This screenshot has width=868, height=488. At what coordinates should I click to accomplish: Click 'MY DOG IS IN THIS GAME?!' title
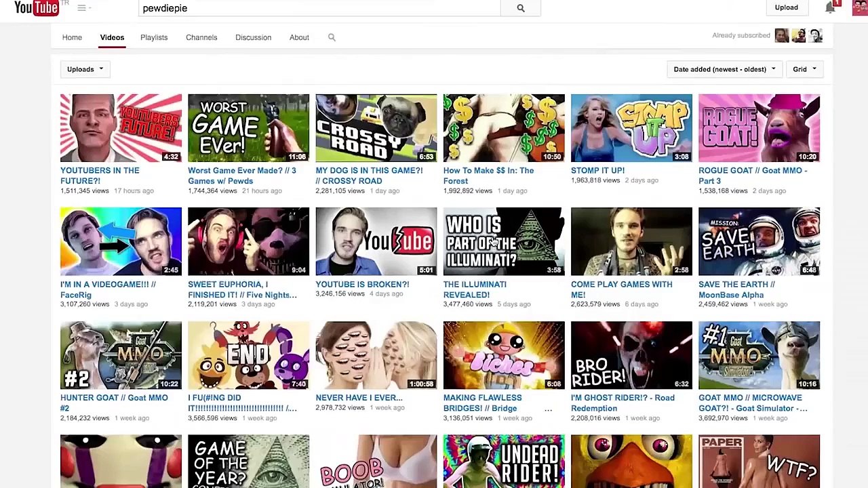pyautogui.click(x=369, y=176)
